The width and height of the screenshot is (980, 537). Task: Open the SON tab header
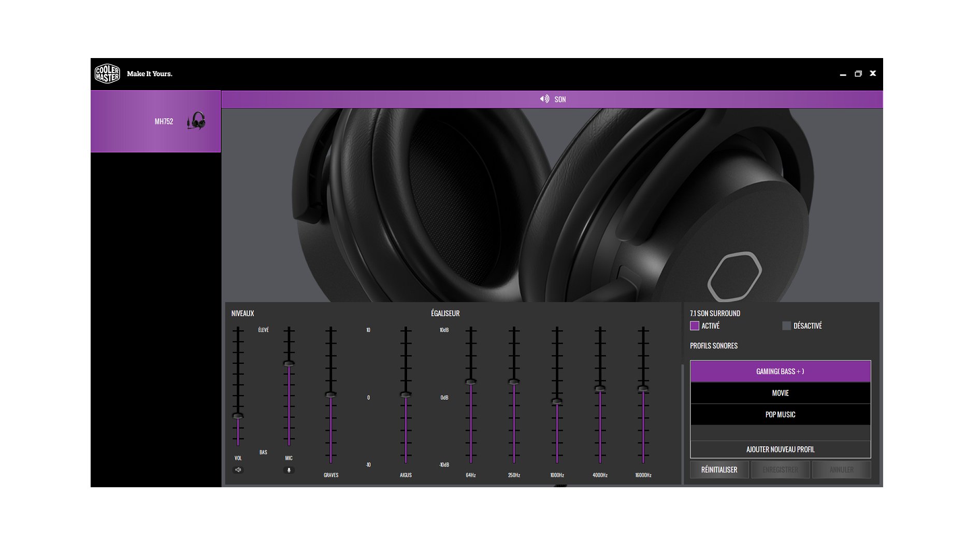point(552,99)
